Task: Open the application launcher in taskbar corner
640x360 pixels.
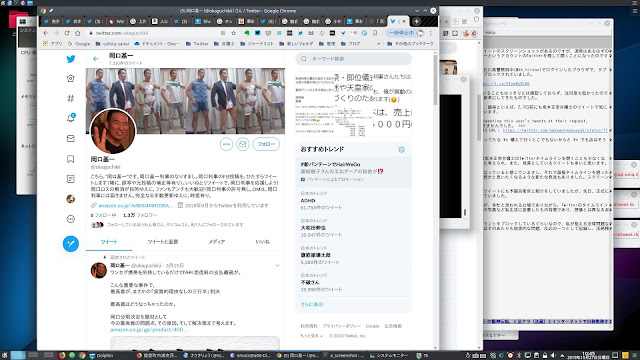Action: [4, 356]
